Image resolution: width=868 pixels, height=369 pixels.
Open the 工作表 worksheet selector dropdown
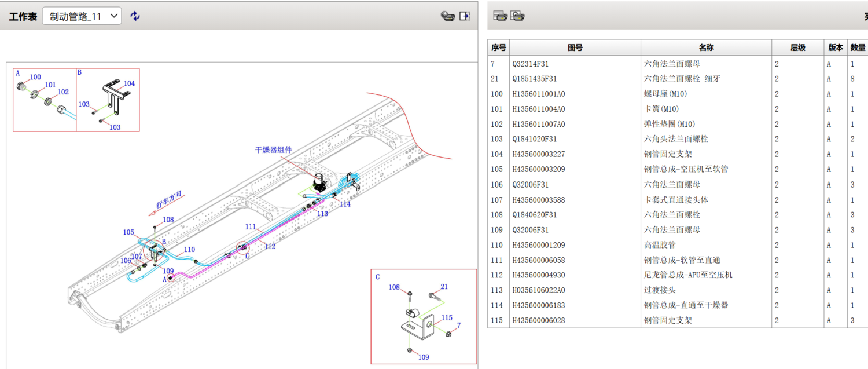coord(113,16)
